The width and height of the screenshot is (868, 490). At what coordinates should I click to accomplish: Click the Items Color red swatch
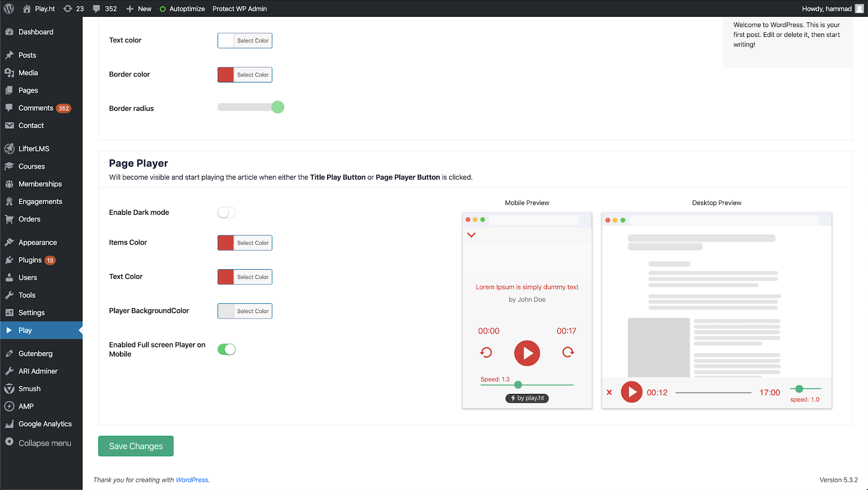pyautogui.click(x=226, y=243)
